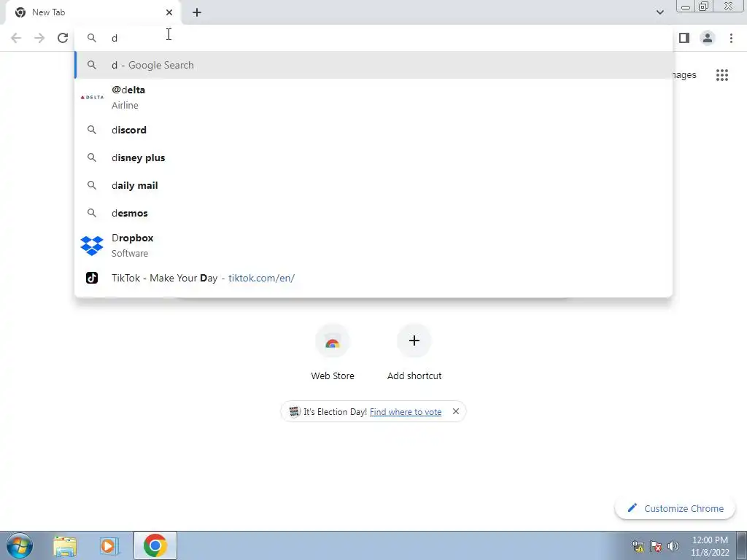Click the network tray icon

point(638,546)
